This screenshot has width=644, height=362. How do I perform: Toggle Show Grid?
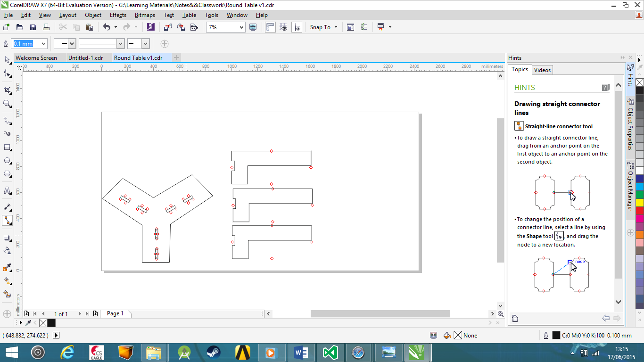pos(283,27)
